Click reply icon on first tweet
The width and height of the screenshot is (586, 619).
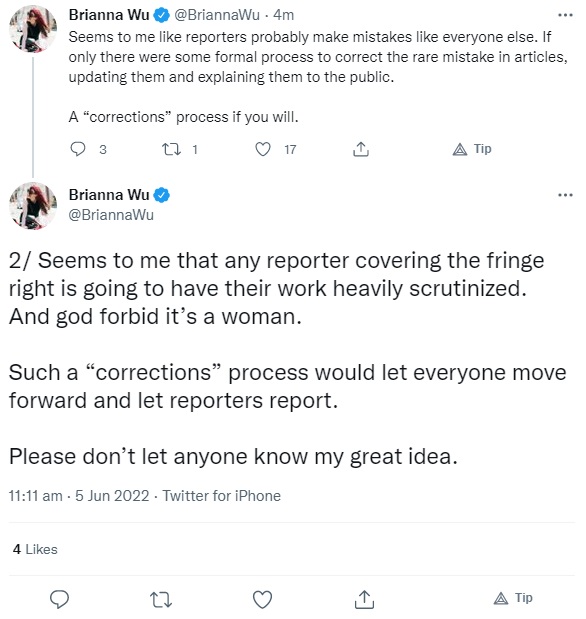pos(78,149)
